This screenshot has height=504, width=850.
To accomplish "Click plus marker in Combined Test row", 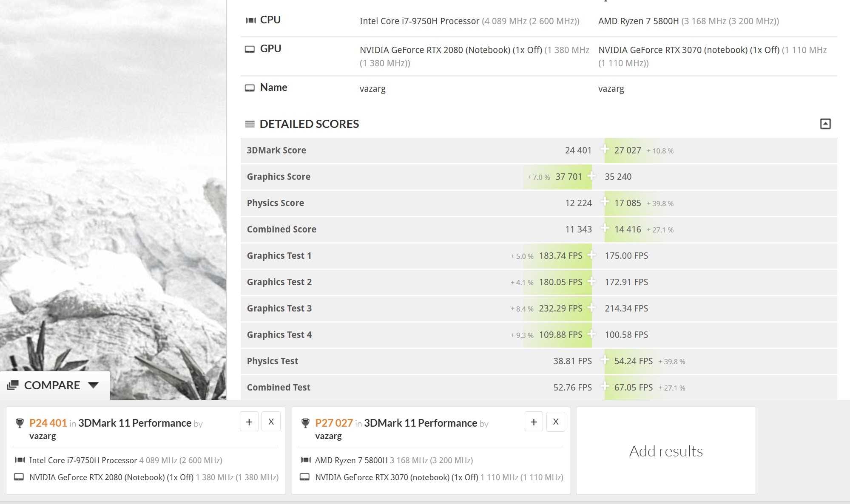I will click(605, 386).
